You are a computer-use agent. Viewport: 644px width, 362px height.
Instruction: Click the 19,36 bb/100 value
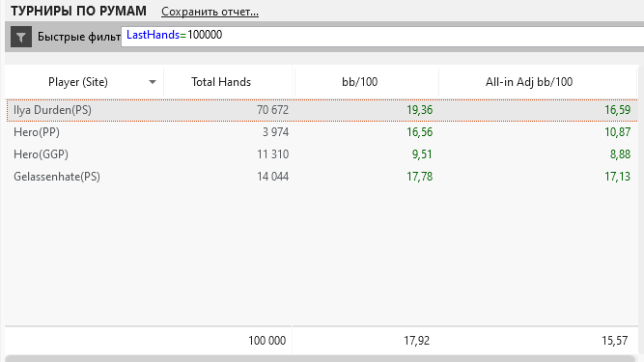(x=419, y=110)
